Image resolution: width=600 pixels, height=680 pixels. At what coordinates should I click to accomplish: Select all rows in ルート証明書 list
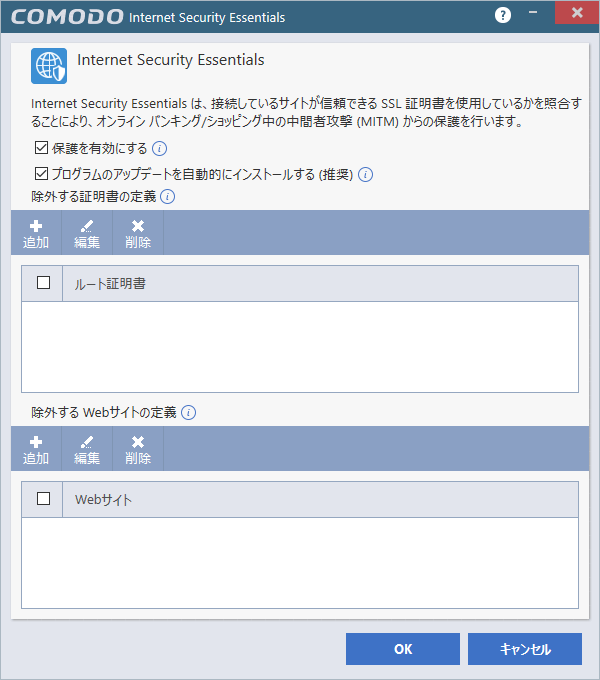pos(43,283)
